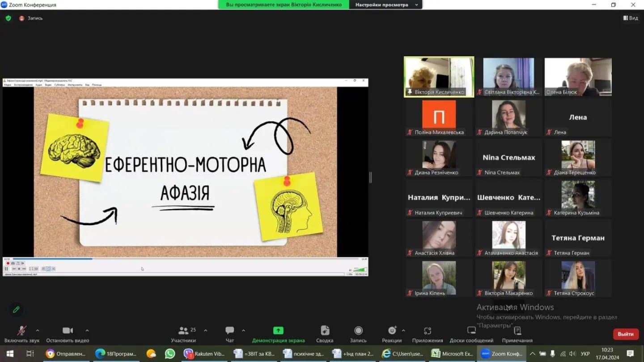This screenshot has height=362, width=644.
Task: Click the Запись recording indicator at top left
Action: click(31, 18)
